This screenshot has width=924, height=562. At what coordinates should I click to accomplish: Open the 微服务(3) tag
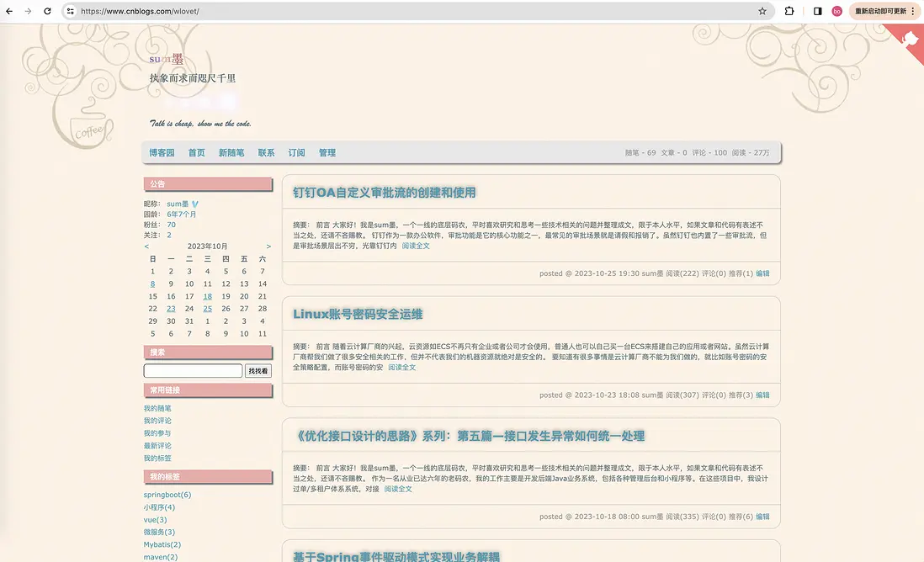159,532
